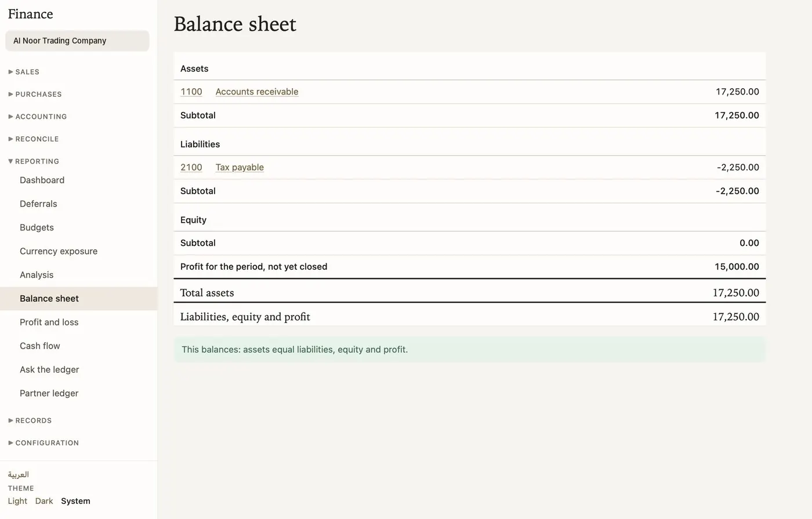Image resolution: width=812 pixels, height=519 pixels.
Task: Click Equity subtotal value 0.00
Action: [x=749, y=243]
